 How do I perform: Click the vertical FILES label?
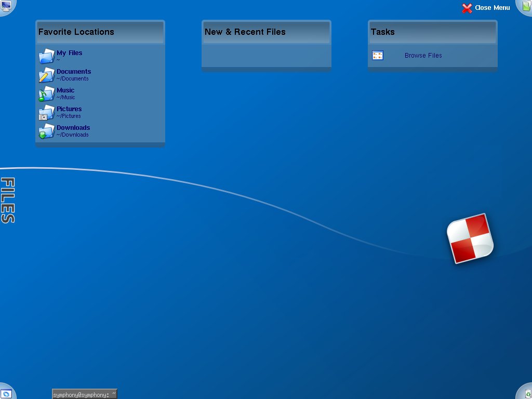pos(8,200)
